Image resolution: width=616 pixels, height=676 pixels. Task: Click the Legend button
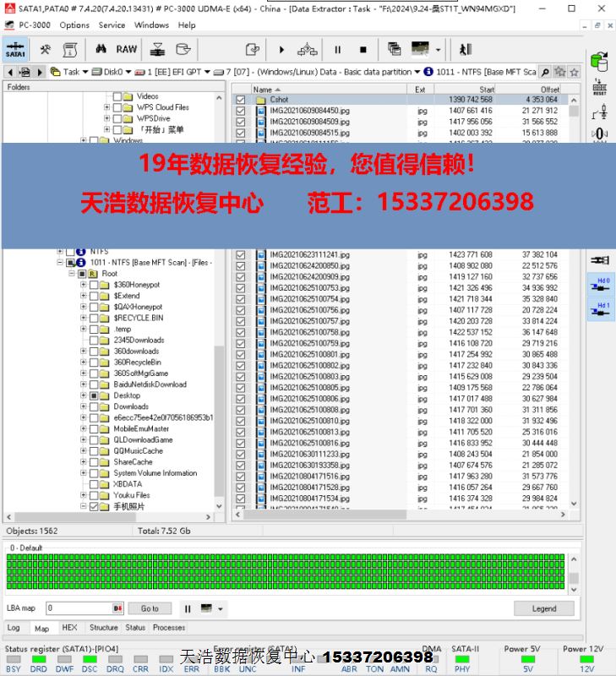[544, 608]
